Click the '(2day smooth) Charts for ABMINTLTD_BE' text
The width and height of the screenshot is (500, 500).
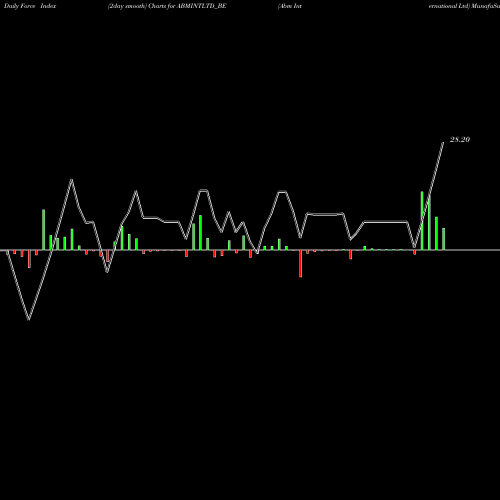tap(167, 6)
